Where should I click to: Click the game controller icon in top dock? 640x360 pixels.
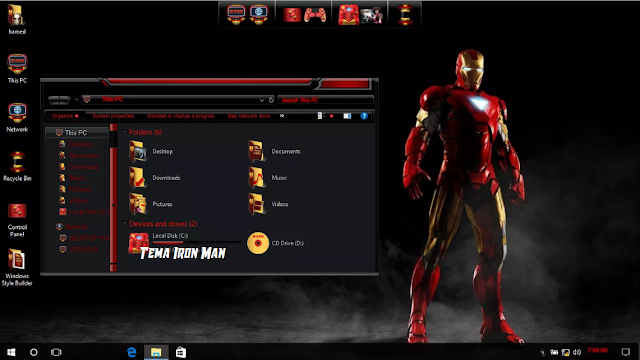pos(316,16)
